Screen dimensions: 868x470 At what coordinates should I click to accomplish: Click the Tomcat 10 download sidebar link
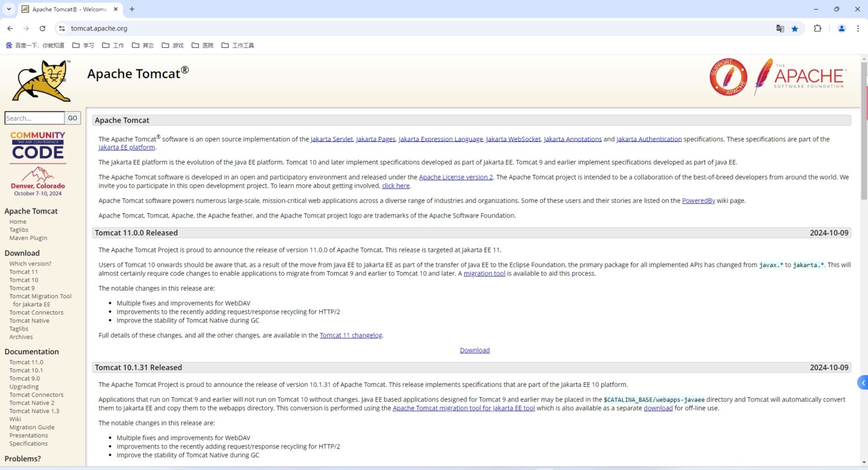pos(24,280)
